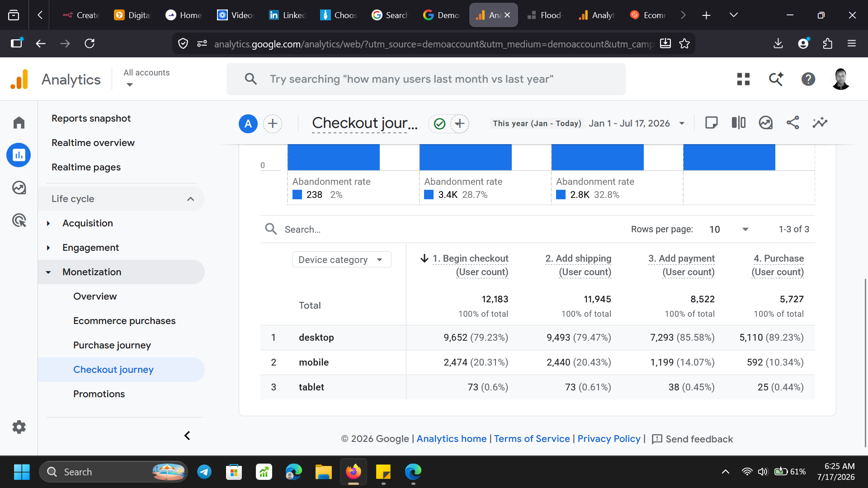This screenshot has width=868, height=488.
Task: Open Reports snapshot
Action: [x=91, y=118]
